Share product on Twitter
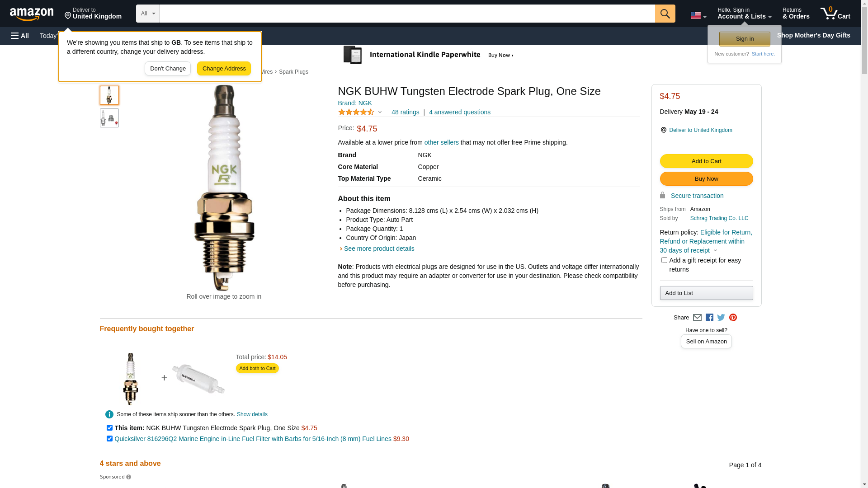Viewport: 868px width, 488px height. (721, 318)
